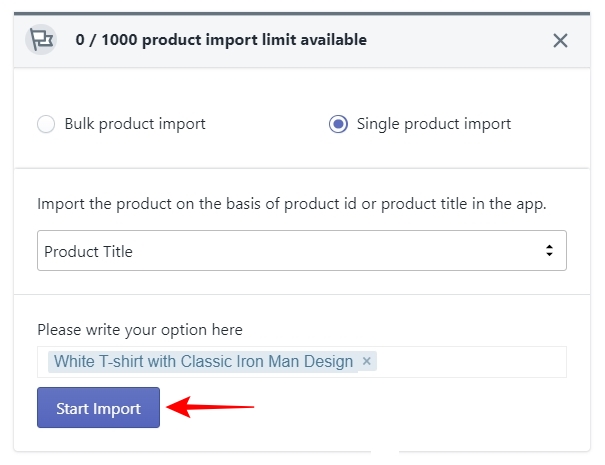Select the Single product import radio button

point(338,124)
